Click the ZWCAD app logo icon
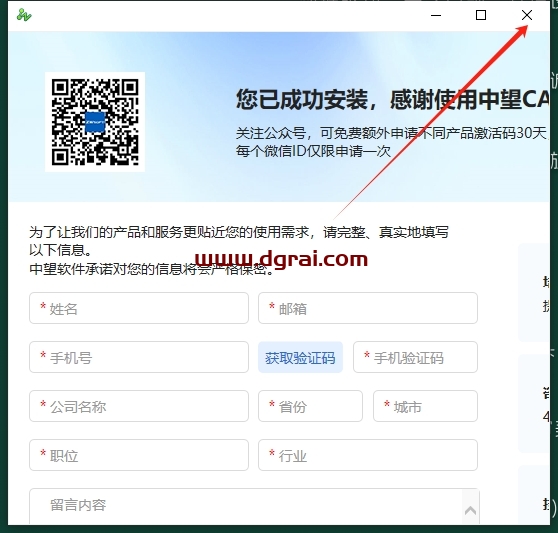This screenshot has width=558, height=533. coord(24,15)
